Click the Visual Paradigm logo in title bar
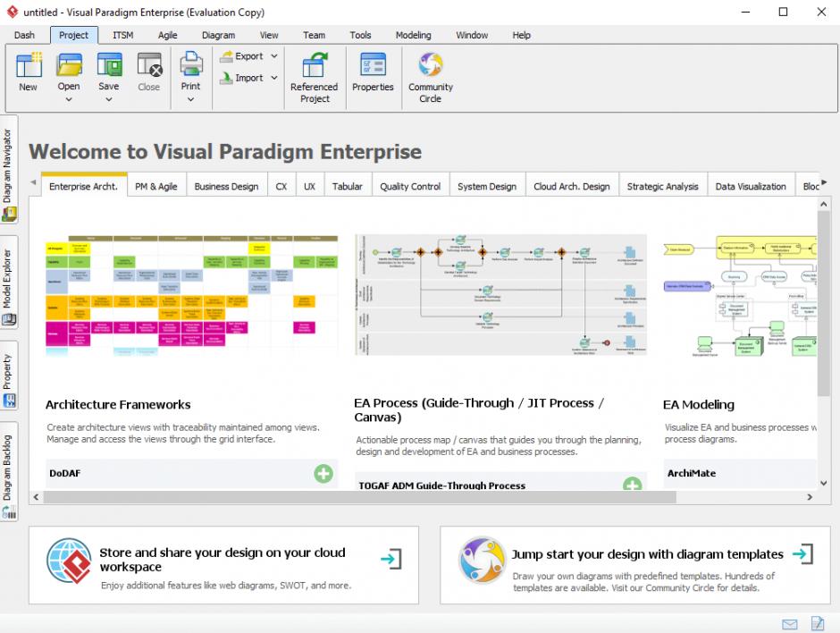840x633 pixels. [13, 12]
